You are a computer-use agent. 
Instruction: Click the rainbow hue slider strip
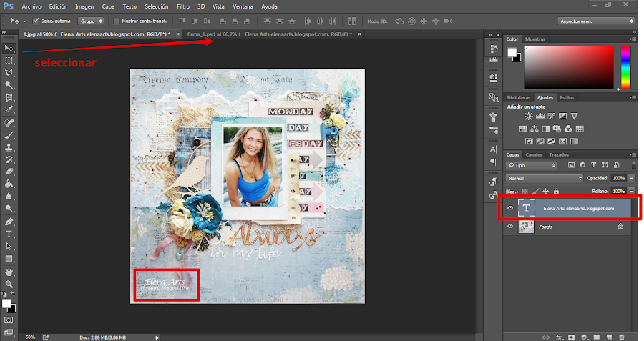pos(625,67)
